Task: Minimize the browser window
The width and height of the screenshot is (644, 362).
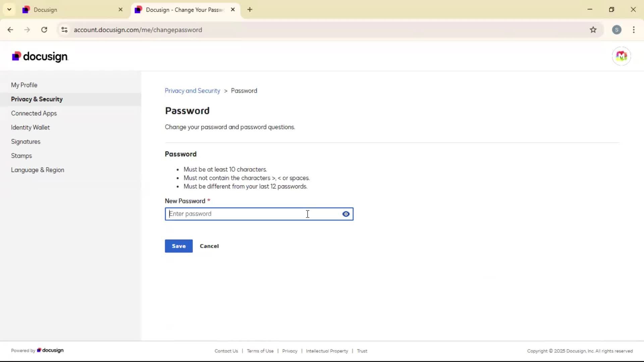Action: tap(590, 9)
